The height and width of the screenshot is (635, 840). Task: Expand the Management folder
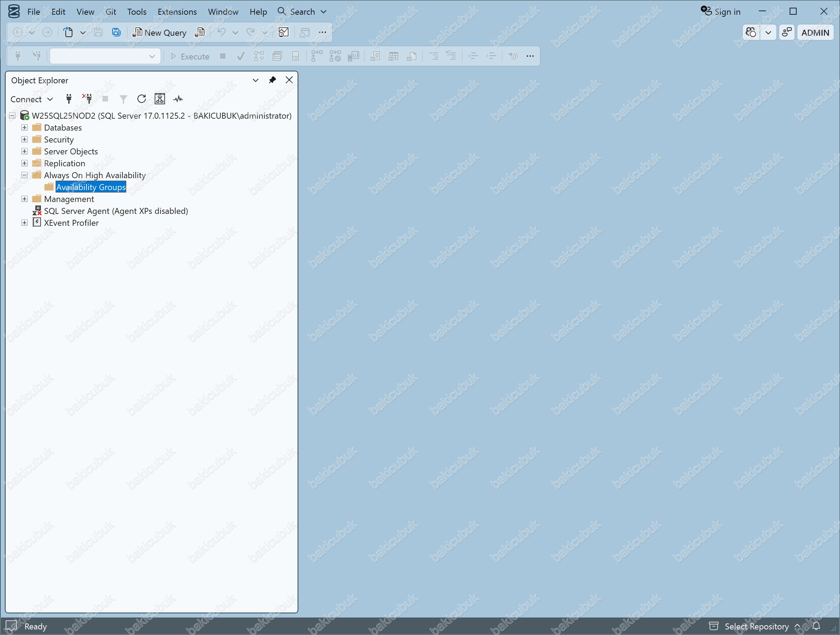click(25, 199)
